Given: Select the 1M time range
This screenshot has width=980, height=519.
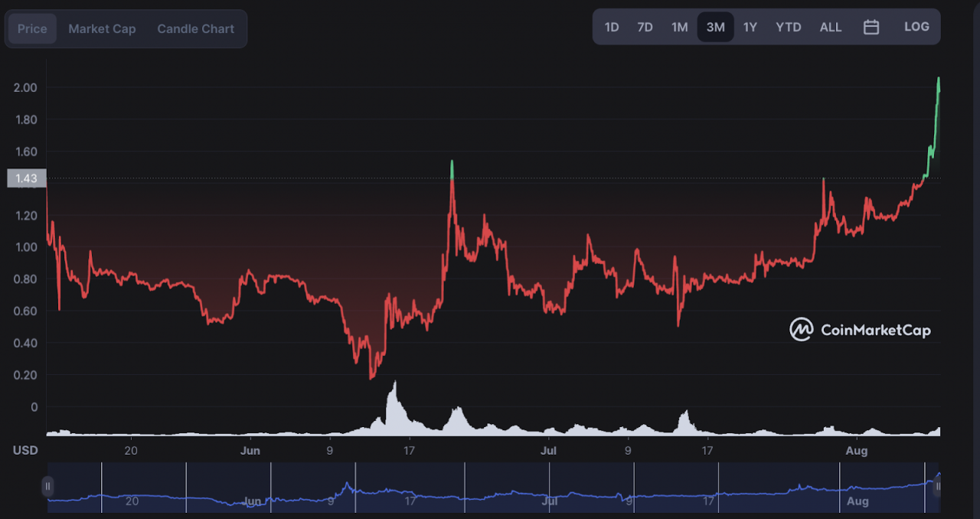Looking at the screenshot, I should pyautogui.click(x=680, y=27).
